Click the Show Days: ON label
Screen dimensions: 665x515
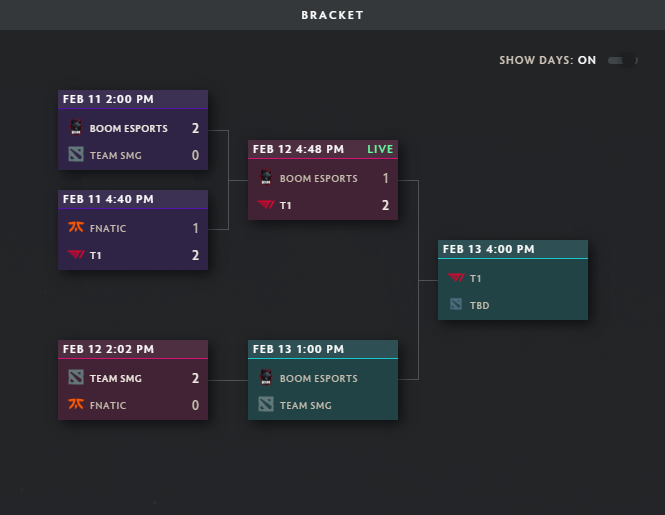pos(547,60)
